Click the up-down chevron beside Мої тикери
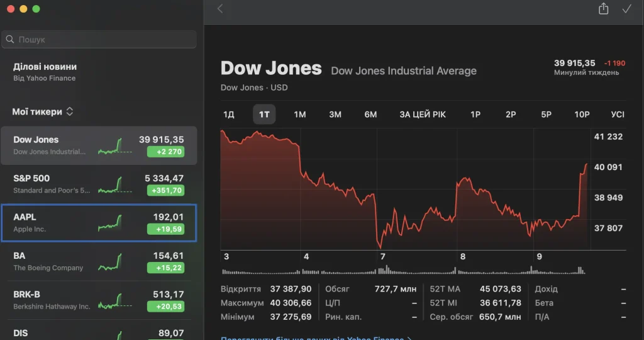 (x=70, y=112)
